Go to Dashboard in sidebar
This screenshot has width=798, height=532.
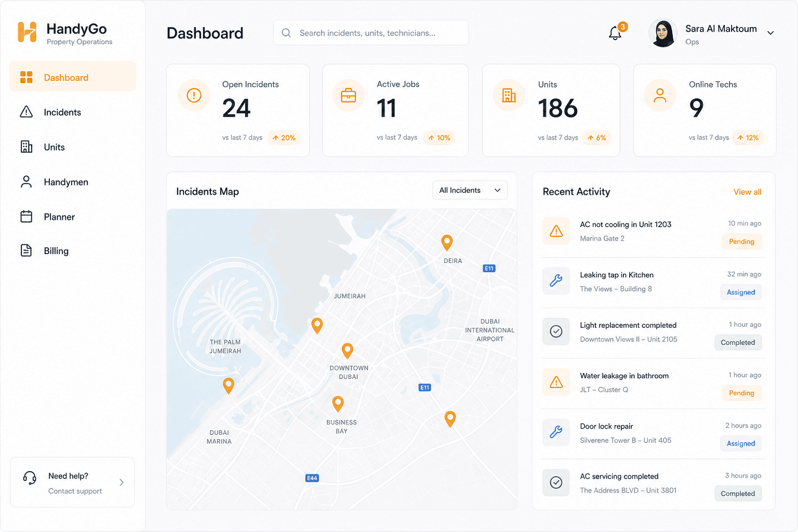click(73, 76)
